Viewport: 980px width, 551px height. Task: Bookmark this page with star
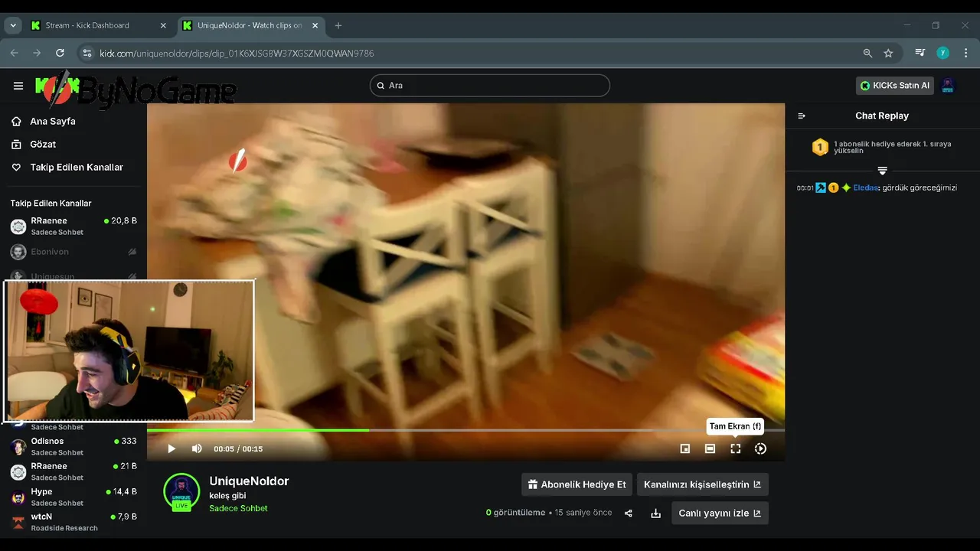888,53
